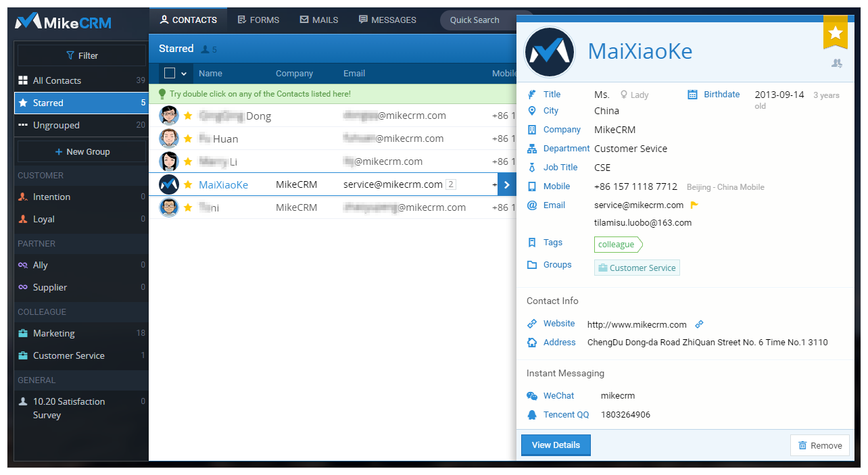Click the WeChat icon
Viewport: 868px width, 475px height.
click(532, 396)
